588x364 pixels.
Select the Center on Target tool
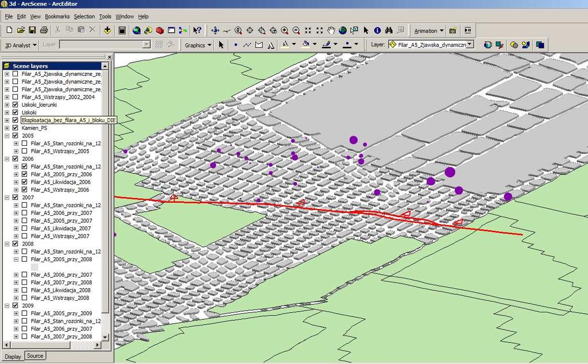[x=250, y=30]
